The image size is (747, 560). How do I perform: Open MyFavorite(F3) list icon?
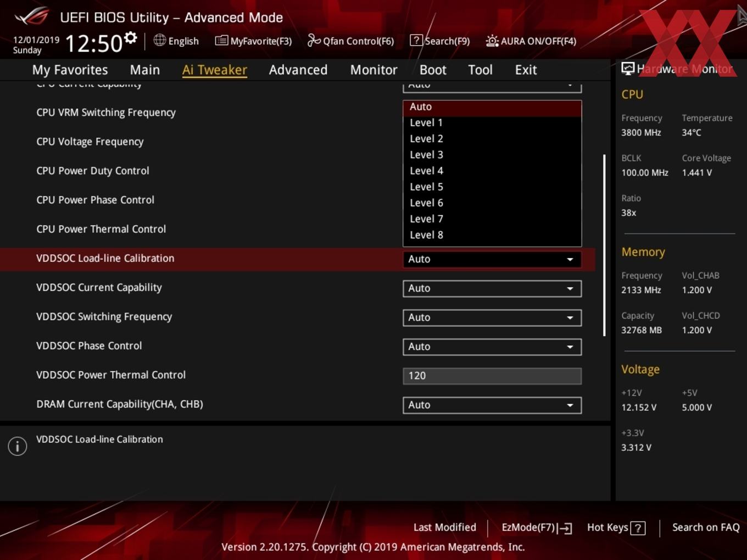click(221, 41)
